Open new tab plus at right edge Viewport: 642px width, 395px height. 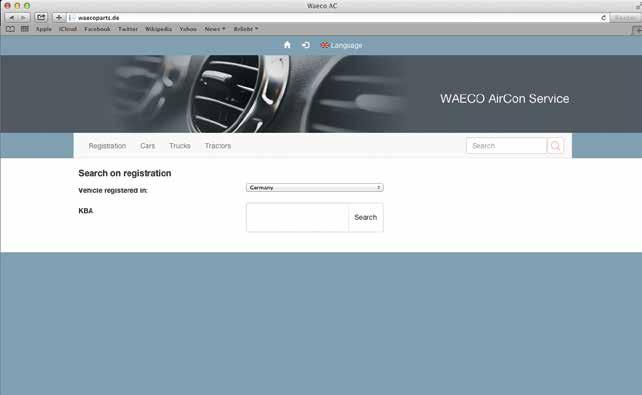(x=637, y=30)
